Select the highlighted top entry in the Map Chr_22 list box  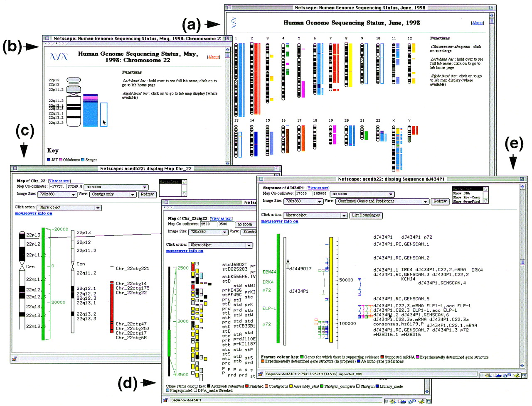(x=170, y=182)
